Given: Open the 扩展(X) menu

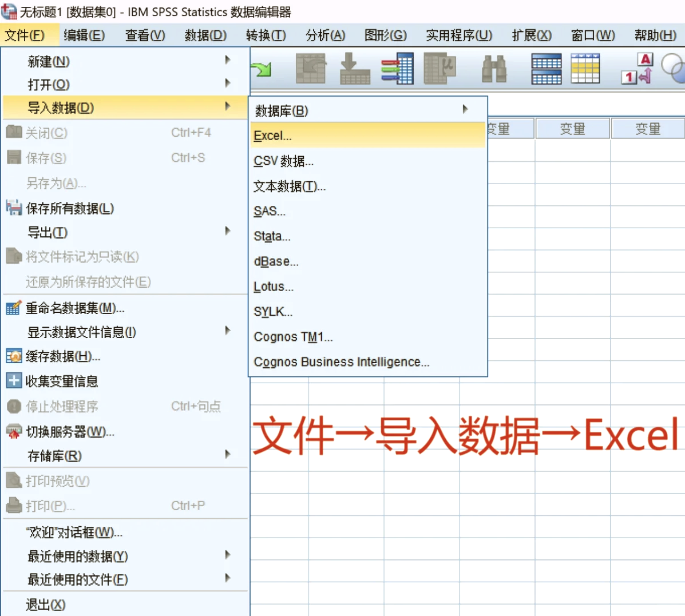Looking at the screenshot, I should click(532, 35).
